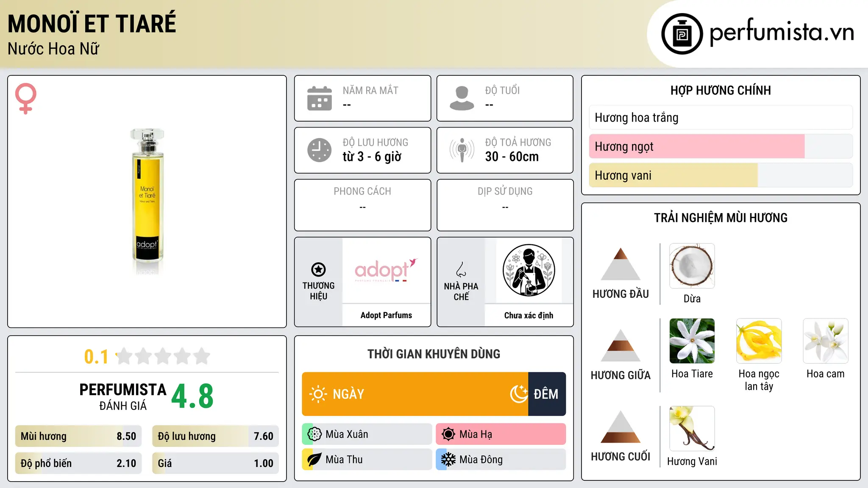Click the perfumer illustration icon
This screenshot has height=488, width=868.
click(x=529, y=270)
